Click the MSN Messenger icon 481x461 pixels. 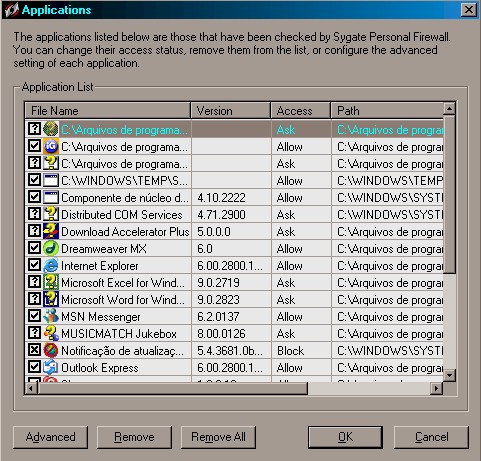coord(51,316)
